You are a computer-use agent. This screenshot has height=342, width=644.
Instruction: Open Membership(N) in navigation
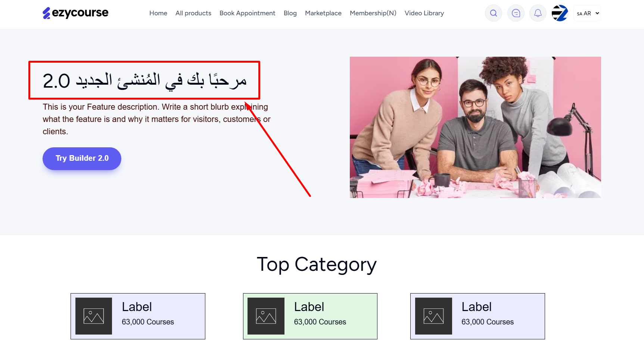[373, 13]
